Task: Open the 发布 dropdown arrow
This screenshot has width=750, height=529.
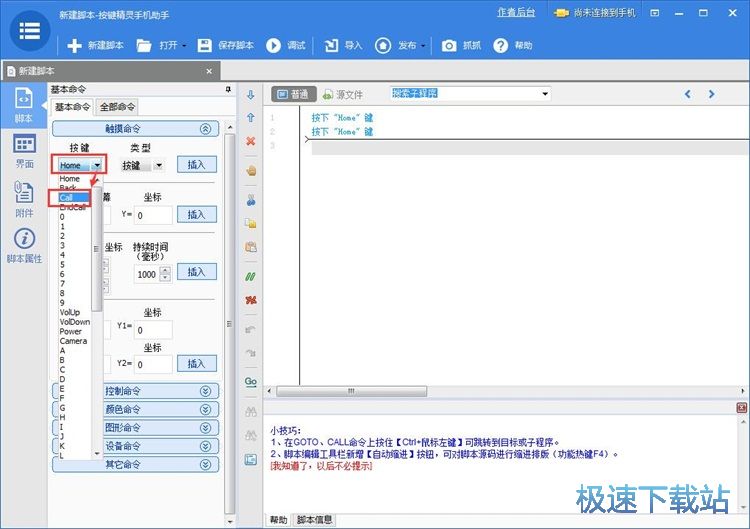Action: click(x=423, y=46)
